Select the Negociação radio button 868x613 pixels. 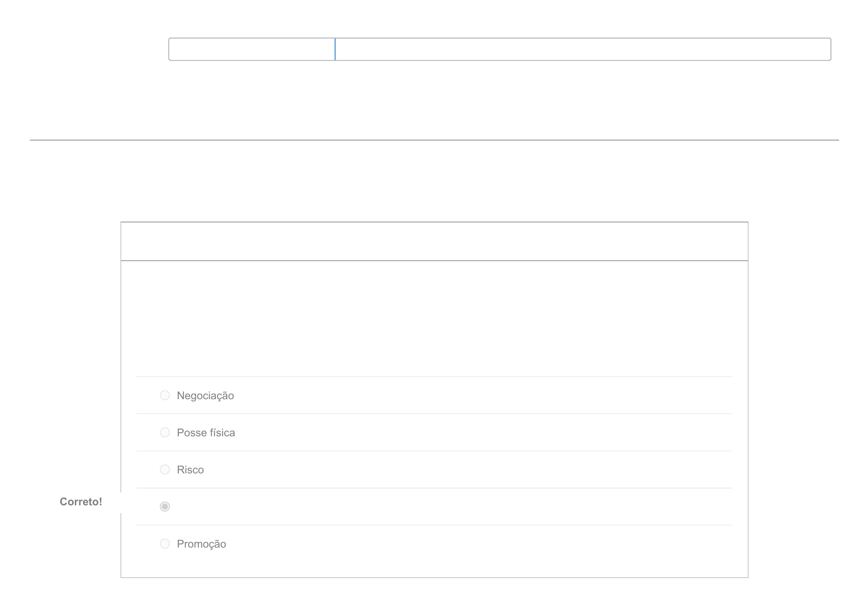click(165, 395)
